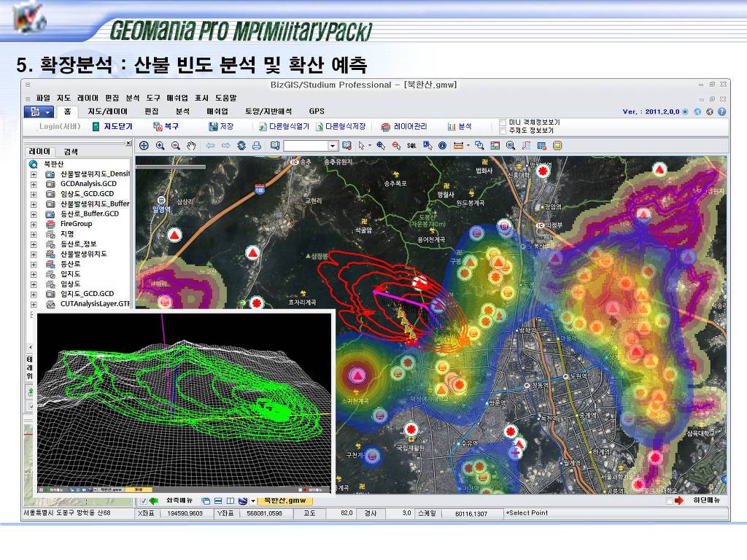
Task: Click the print icon in toolbar
Action: 257,146
